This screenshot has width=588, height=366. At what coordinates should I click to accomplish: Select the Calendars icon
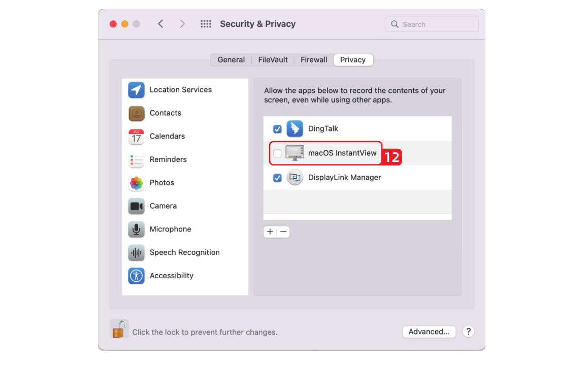(x=136, y=137)
